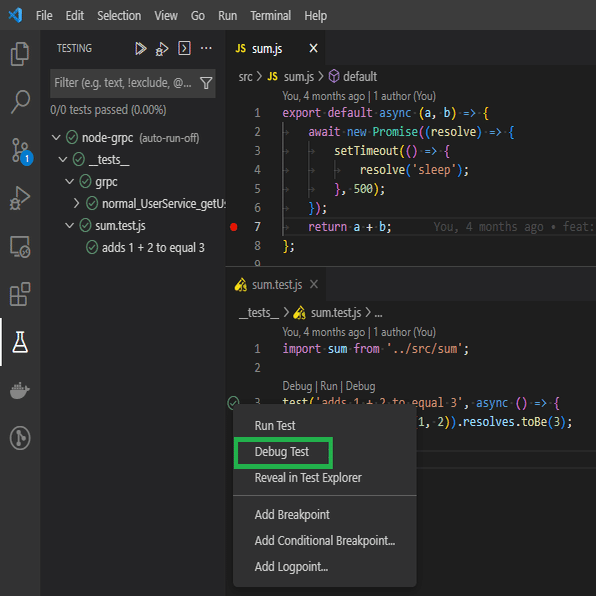Open Remote Explorer view
This screenshot has width=596, height=596.
20,246
